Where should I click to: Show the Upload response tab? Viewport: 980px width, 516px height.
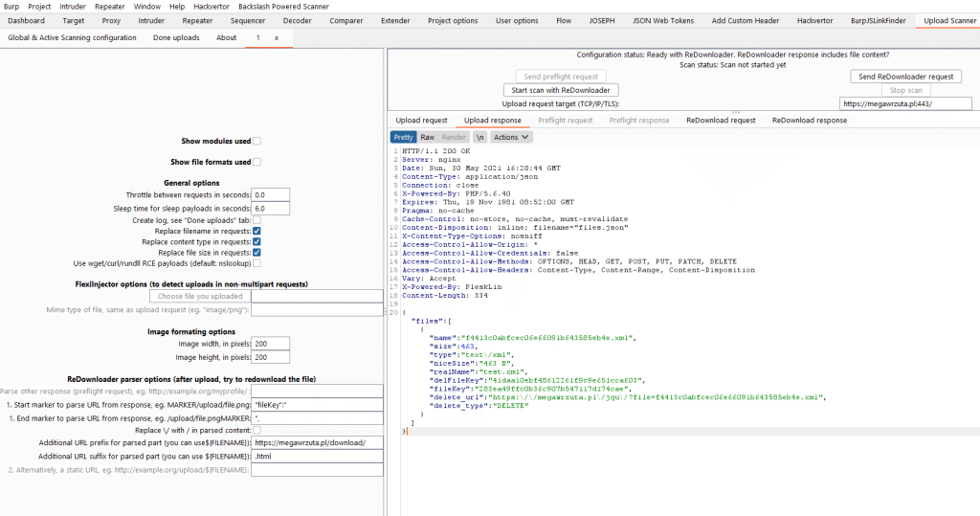(493, 120)
